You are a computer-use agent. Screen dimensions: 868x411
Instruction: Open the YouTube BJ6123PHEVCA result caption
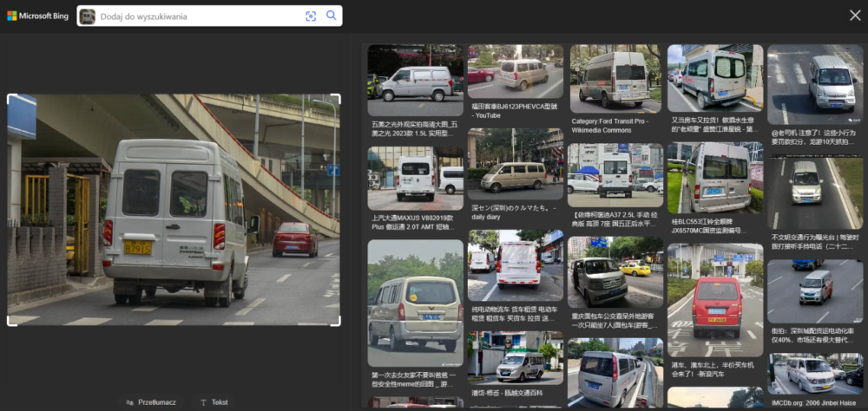tap(514, 110)
